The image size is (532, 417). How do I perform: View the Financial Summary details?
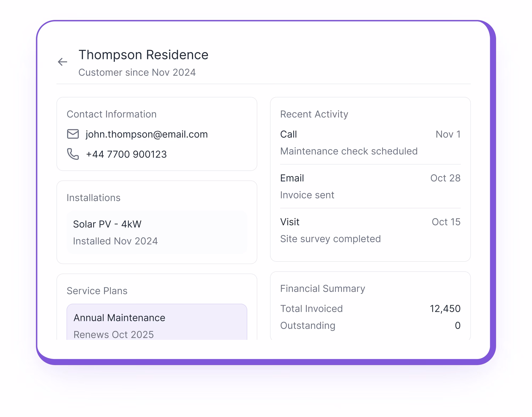tap(322, 288)
